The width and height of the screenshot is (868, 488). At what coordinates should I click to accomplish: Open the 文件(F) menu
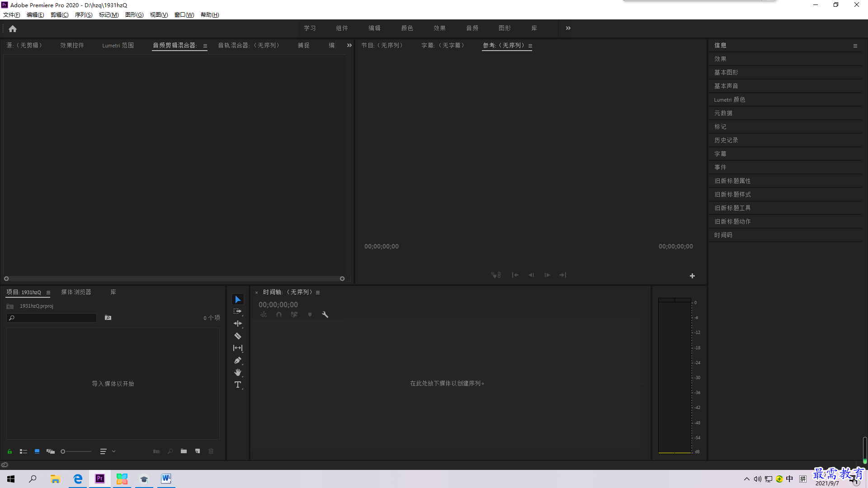[12, 15]
